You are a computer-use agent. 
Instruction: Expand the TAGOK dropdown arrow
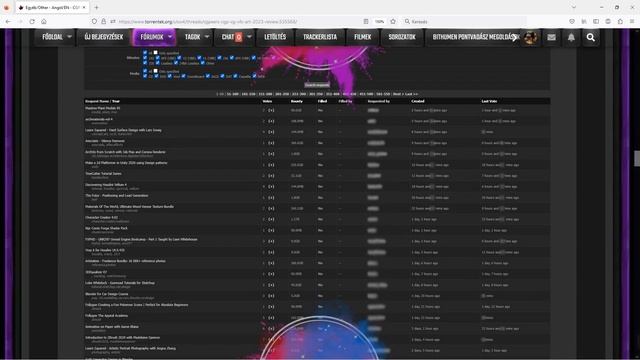(207, 37)
